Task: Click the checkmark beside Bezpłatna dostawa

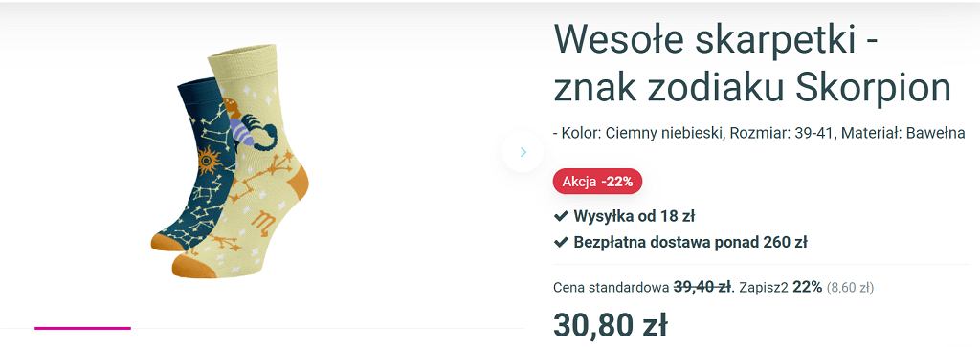Action: coord(561,242)
